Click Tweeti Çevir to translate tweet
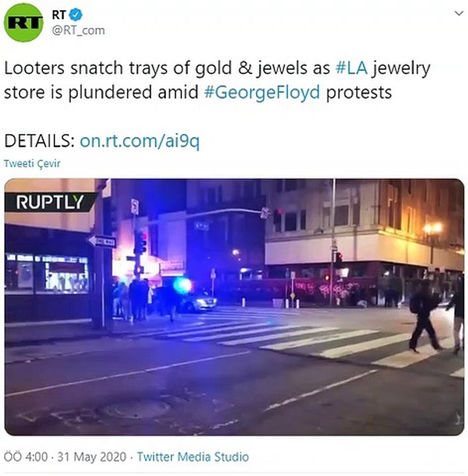468x476 pixels. (x=32, y=164)
